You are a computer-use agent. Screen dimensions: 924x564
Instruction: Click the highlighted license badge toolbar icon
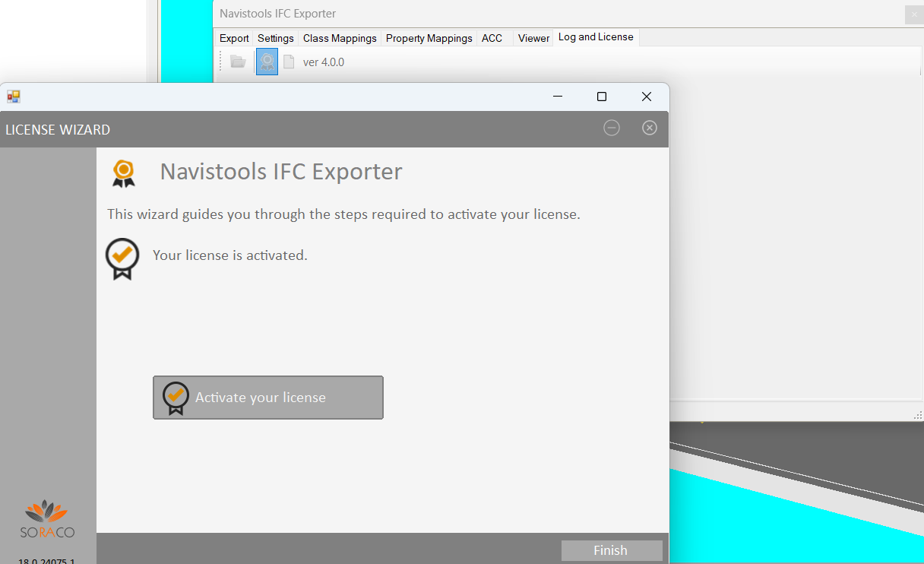coord(267,62)
